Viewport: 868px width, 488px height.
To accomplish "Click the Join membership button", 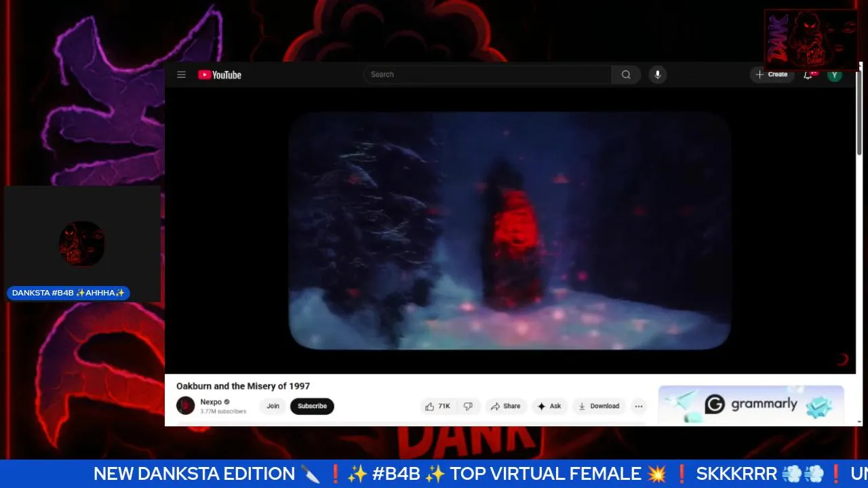I will click(x=273, y=406).
